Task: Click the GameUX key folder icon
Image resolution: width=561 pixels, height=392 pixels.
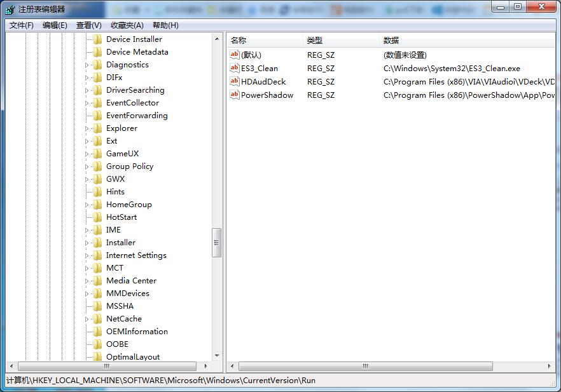Action: (97, 153)
